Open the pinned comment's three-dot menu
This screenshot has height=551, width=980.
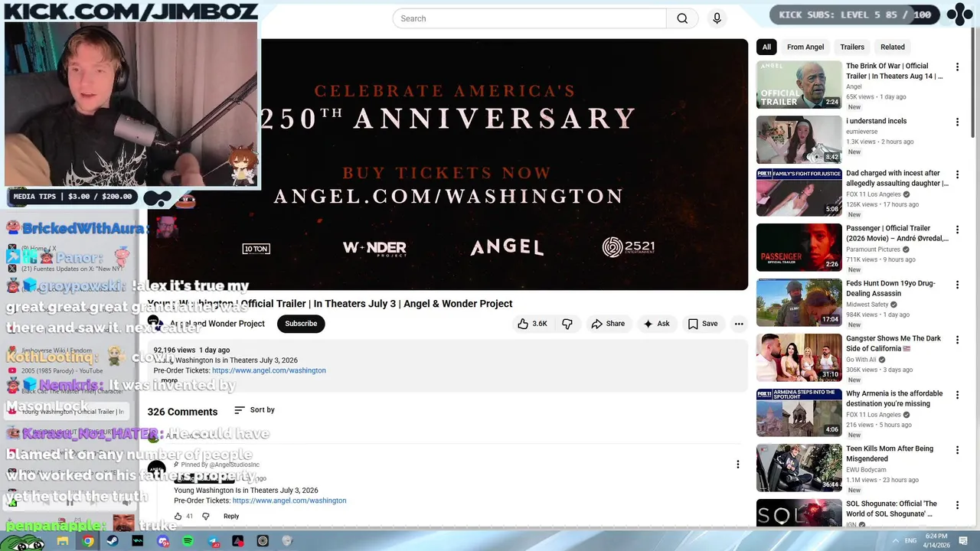tap(738, 465)
